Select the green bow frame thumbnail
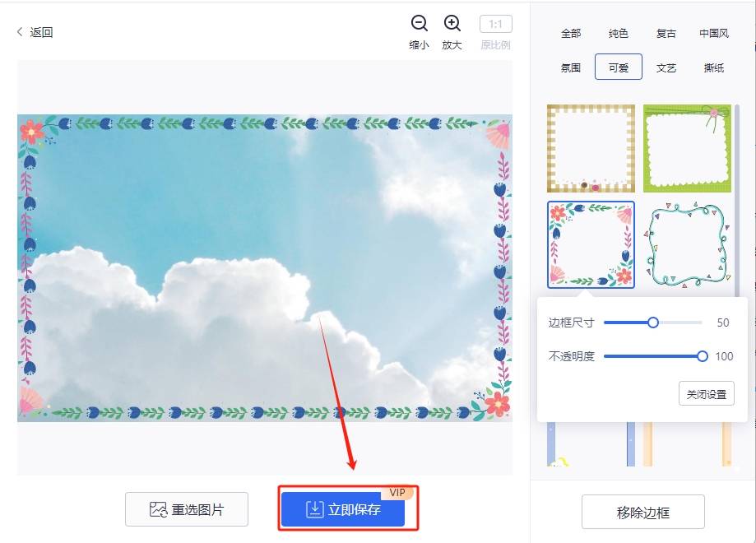 [687, 146]
